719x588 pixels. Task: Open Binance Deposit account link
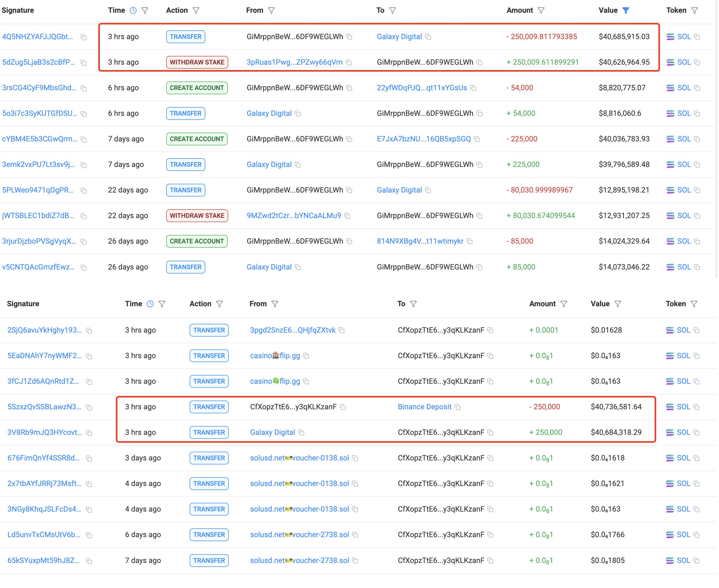[x=424, y=407]
